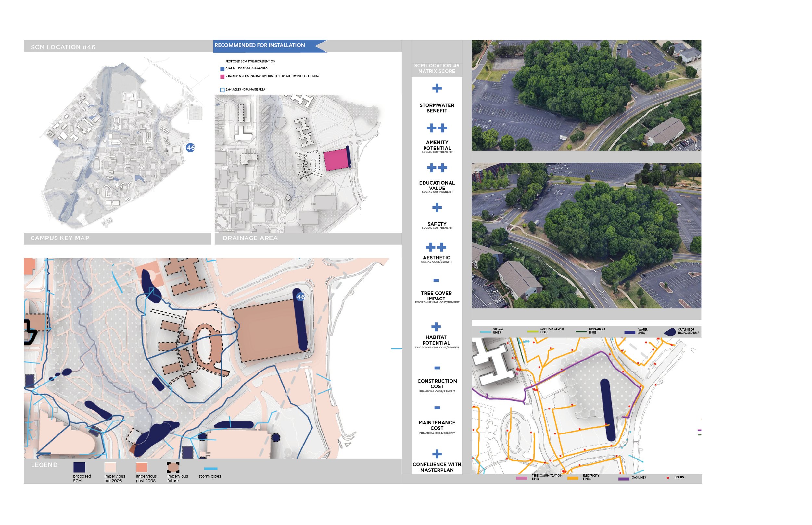Click the impervious post 2008 swatch
Image resolution: width=812 pixels, height=525 pixels.
point(141,467)
